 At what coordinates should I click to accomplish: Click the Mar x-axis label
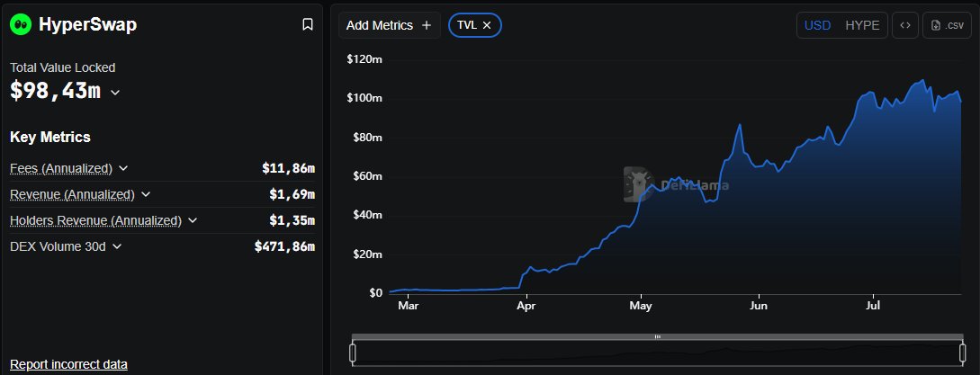click(409, 306)
